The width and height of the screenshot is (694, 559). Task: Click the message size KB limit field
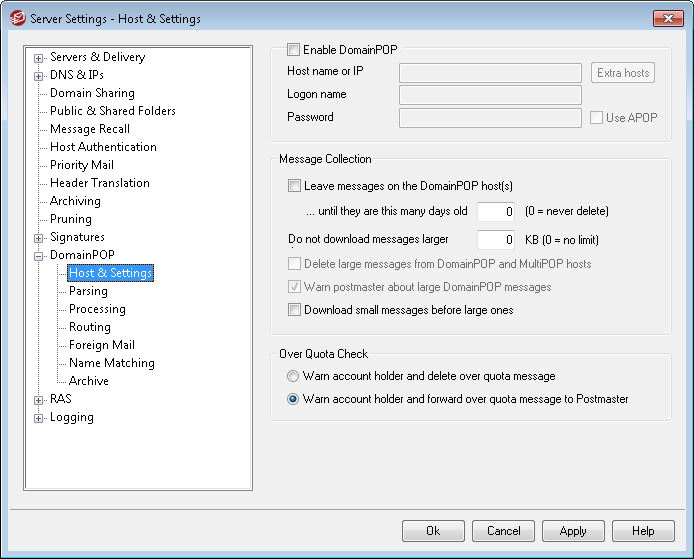point(496,239)
